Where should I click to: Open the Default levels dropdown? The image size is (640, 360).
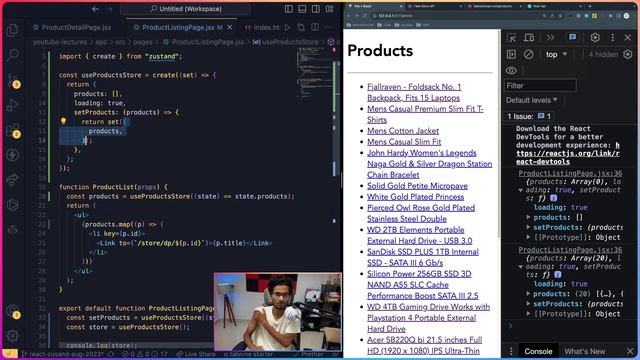click(531, 100)
